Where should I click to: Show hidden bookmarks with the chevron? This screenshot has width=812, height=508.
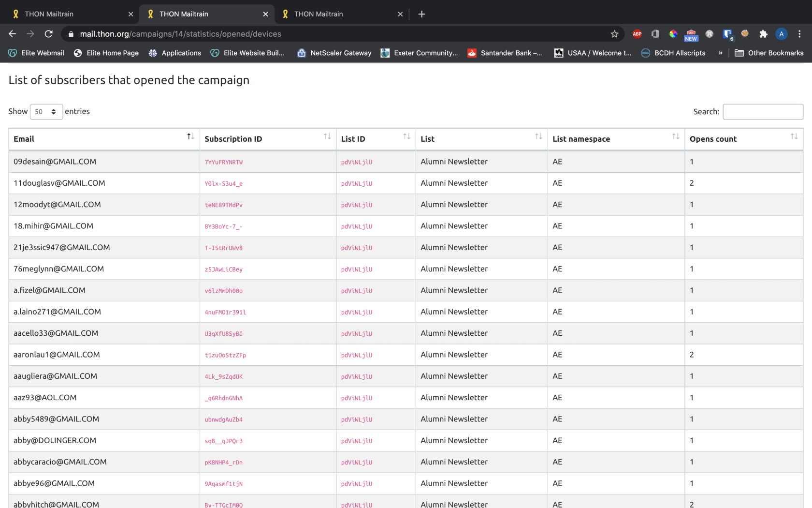(720, 53)
